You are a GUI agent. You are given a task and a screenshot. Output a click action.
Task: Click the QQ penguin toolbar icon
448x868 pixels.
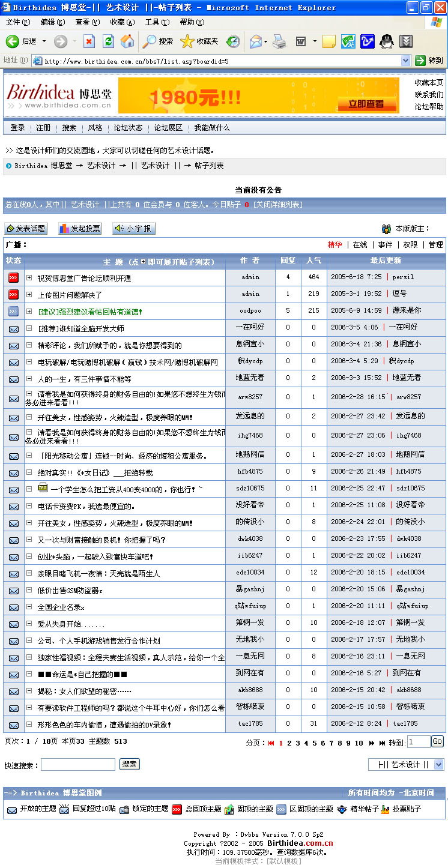click(x=387, y=41)
